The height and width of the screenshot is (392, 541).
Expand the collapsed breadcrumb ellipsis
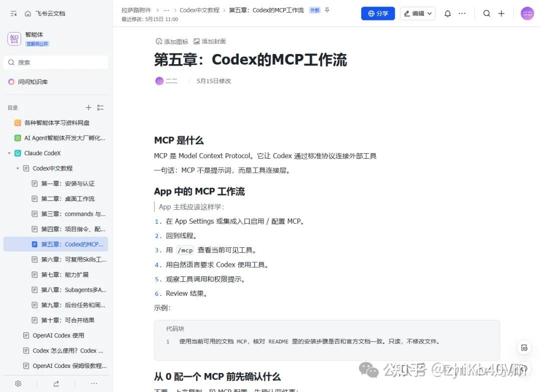click(x=166, y=10)
